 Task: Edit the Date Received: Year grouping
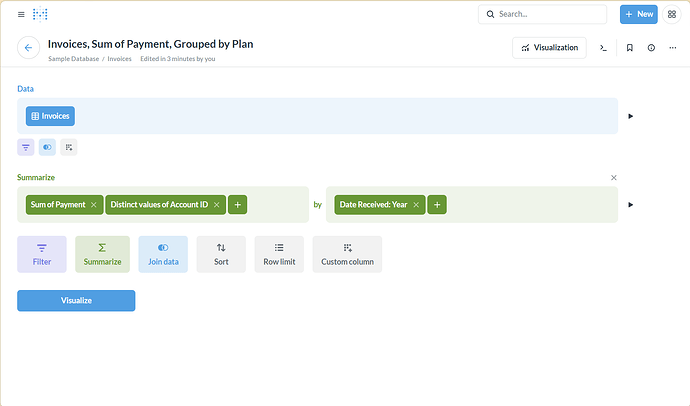click(x=373, y=205)
